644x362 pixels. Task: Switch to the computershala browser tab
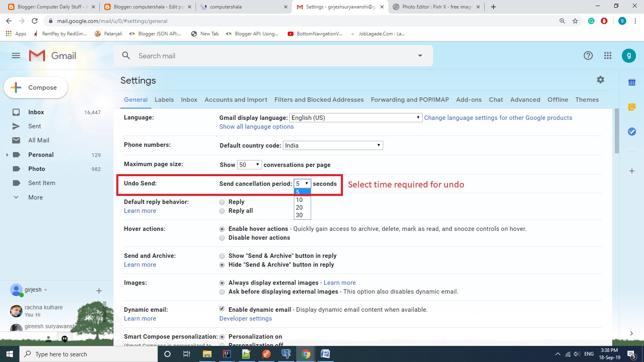[x=244, y=7]
